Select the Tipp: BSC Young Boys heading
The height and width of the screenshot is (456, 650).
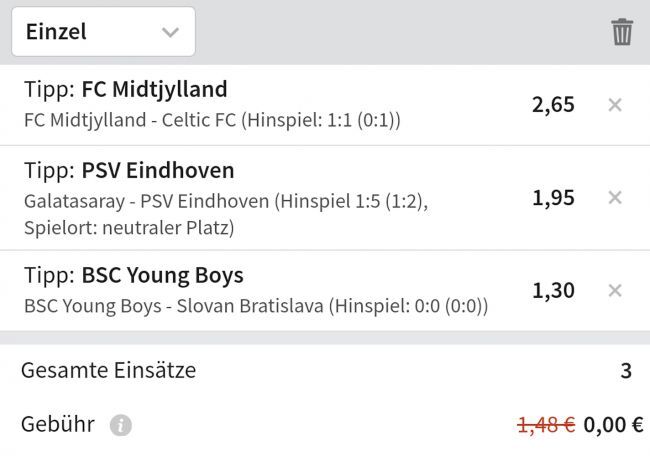click(x=132, y=275)
